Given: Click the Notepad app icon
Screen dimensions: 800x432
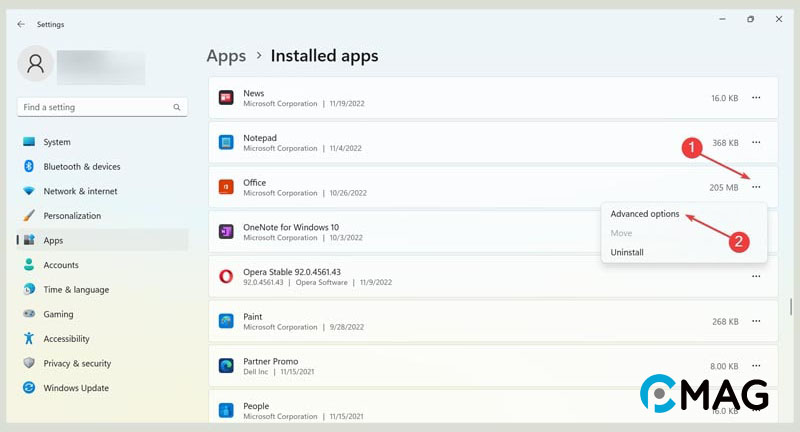Looking at the screenshot, I should point(226,142).
